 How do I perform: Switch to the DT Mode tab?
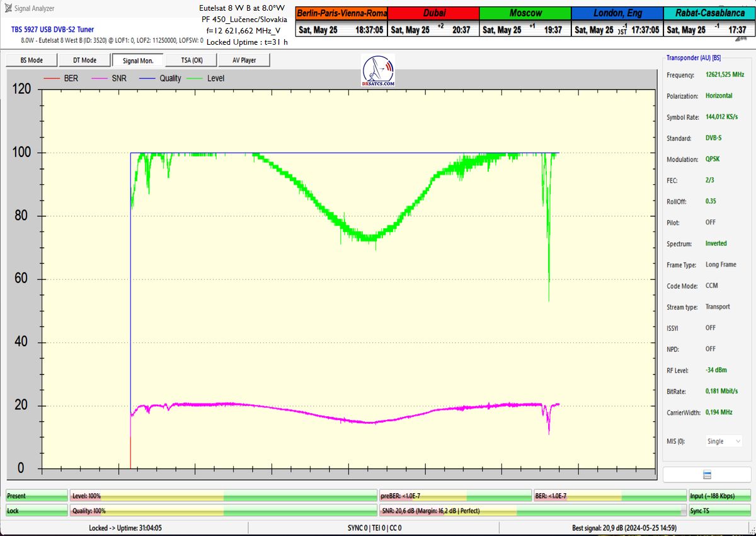[x=84, y=60]
